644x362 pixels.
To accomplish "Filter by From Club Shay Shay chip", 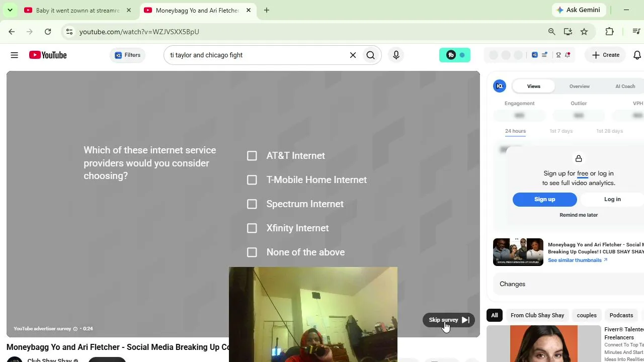I will (x=537, y=315).
